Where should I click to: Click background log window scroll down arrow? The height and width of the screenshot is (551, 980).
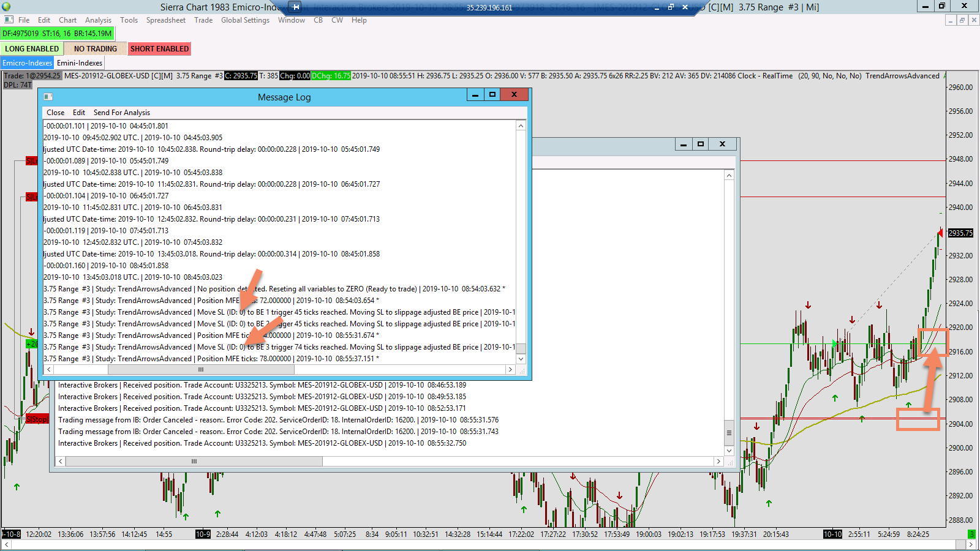(729, 451)
